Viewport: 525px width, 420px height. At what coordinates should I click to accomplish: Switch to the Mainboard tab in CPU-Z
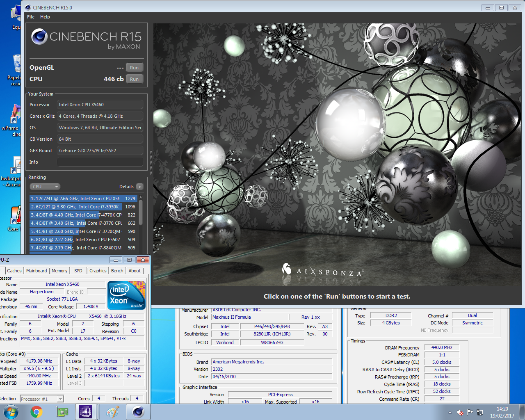click(x=37, y=271)
